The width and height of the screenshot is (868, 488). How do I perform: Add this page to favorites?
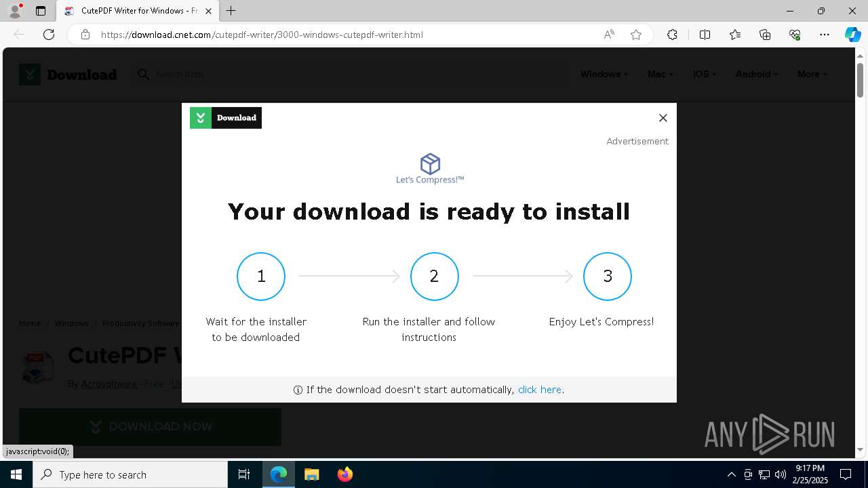coord(636,35)
